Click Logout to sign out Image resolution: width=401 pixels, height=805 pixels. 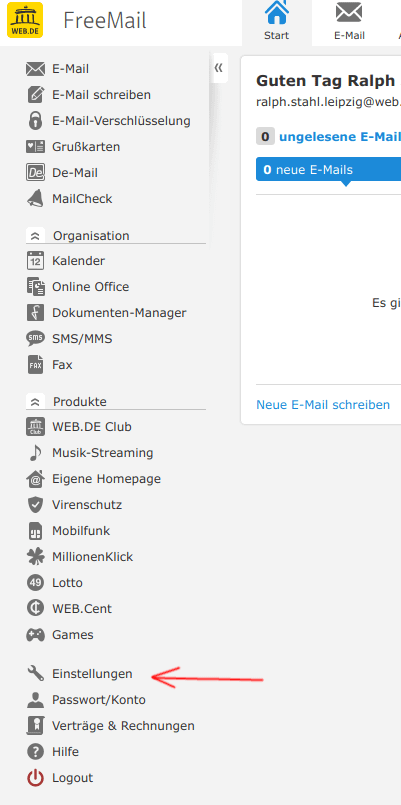pyautogui.click(x=72, y=778)
